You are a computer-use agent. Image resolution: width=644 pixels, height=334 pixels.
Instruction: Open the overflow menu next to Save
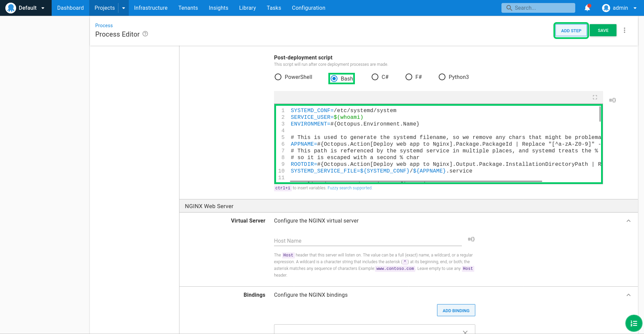625,30
